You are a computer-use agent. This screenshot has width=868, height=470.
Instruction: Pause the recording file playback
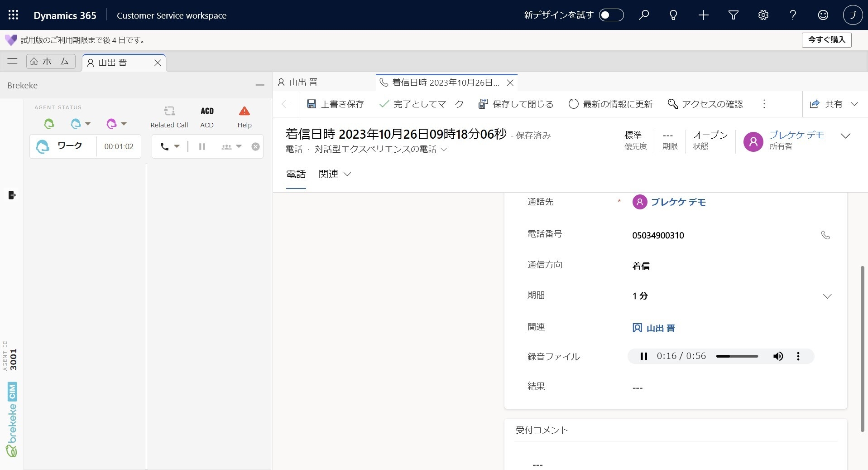click(643, 356)
